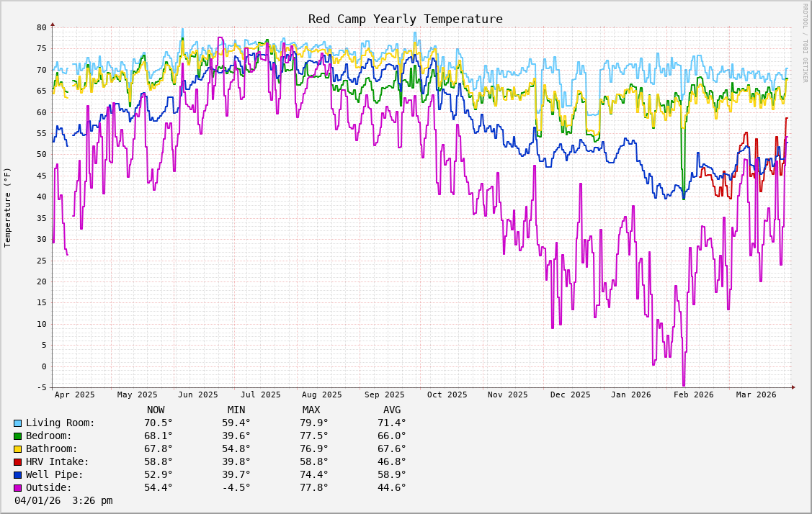The height and width of the screenshot is (514, 812).
Task: Click the MIN column header
Action: [x=236, y=410]
